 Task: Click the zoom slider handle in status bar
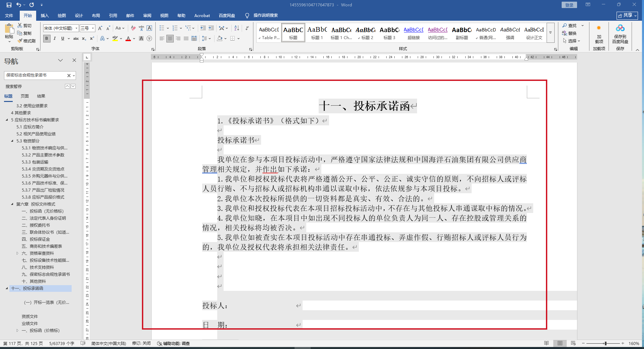click(x=605, y=343)
